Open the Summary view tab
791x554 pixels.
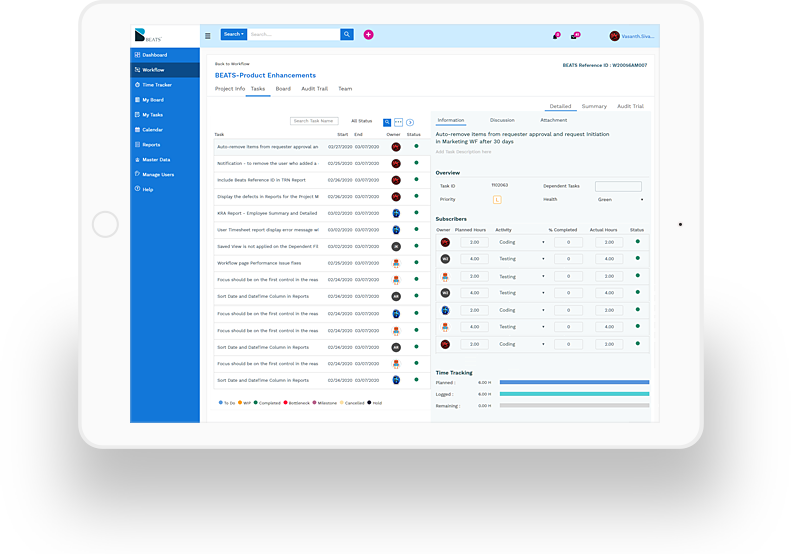[594, 106]
